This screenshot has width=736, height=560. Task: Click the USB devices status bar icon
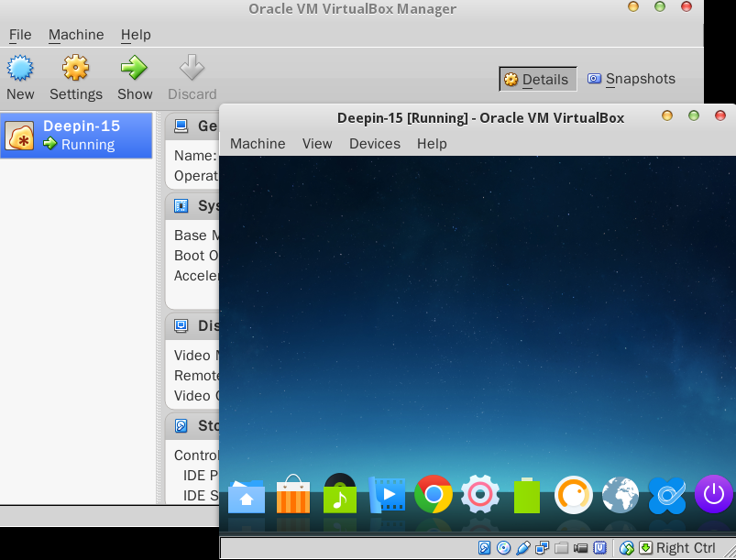[522, 548]
